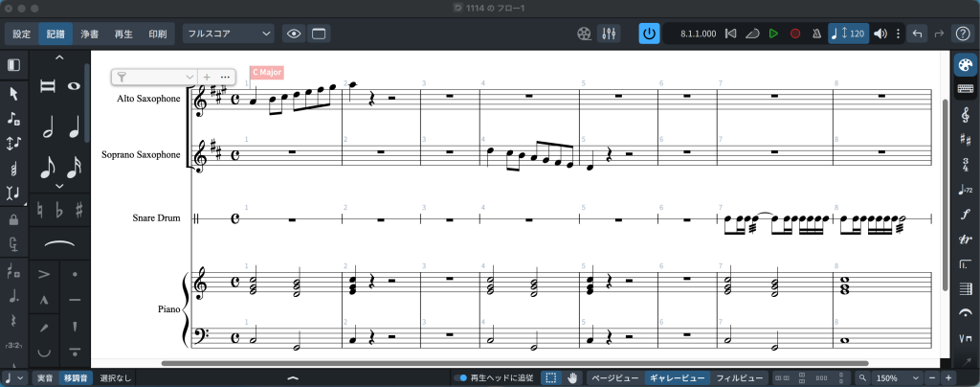Screen dimensions: 980x387
Task: Switch to the 浄書 mode tab
Action: click(89, 34)
